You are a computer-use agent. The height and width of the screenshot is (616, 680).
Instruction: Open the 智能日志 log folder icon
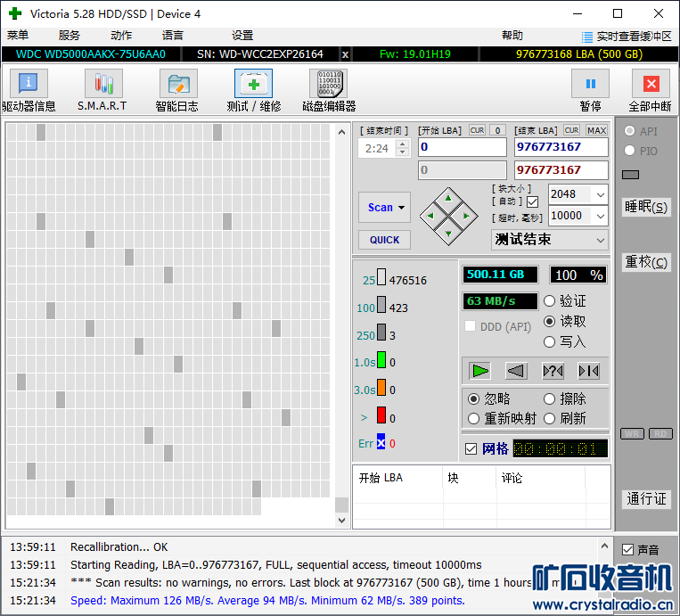tap(178, 83)
